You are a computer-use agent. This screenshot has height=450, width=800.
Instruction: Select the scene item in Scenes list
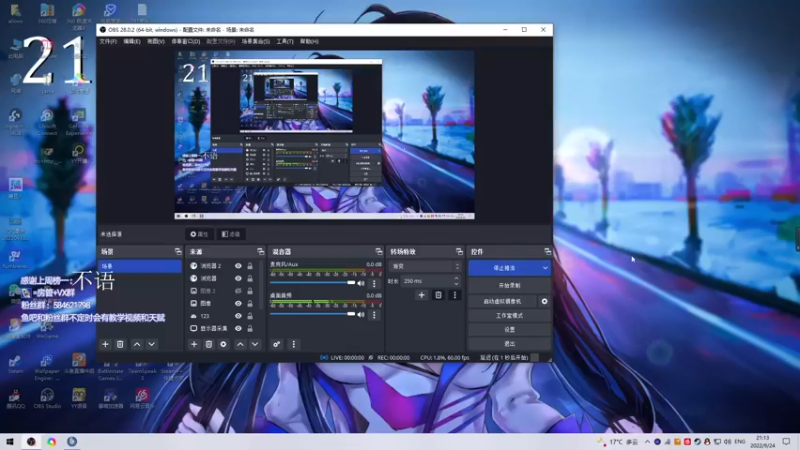[139, 266]
